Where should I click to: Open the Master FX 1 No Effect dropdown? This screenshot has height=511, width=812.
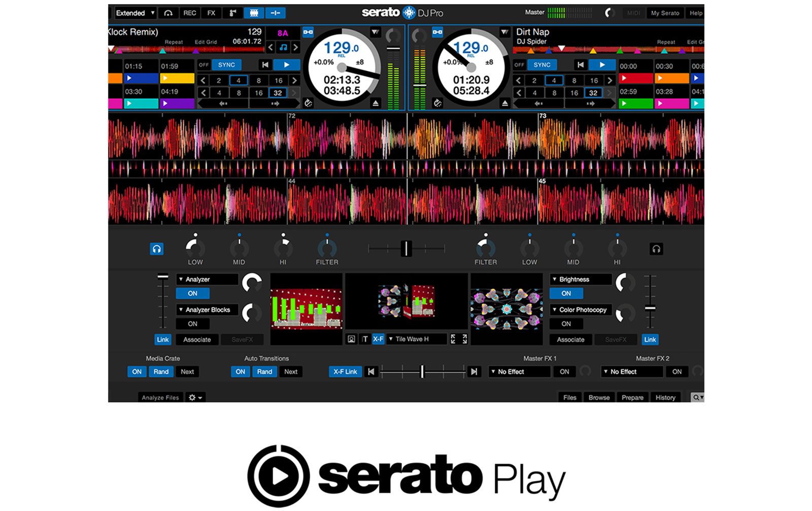519,371
